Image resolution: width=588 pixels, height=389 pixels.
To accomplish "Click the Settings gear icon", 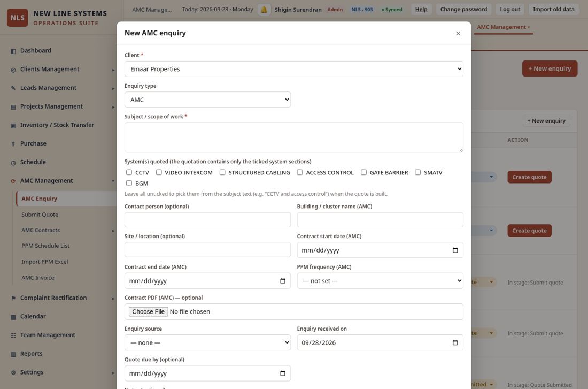I will pyautogui.click(x=13, y=372).
